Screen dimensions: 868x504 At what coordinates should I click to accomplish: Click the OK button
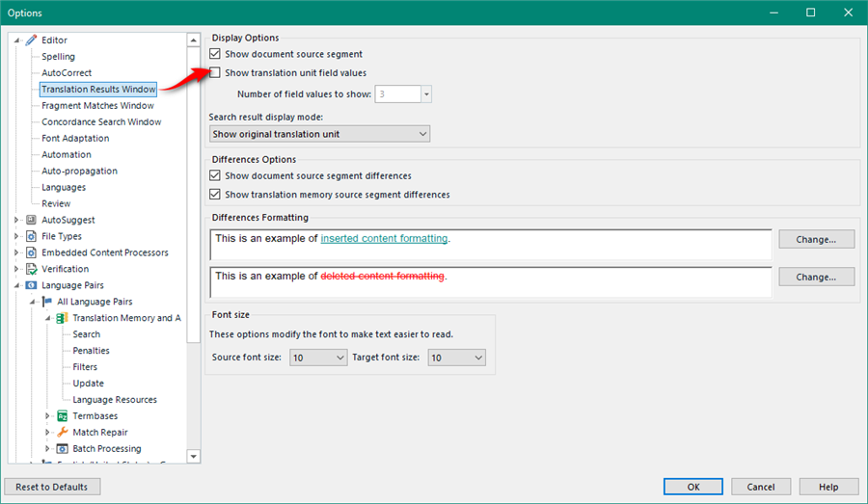(x=693, y=487)
